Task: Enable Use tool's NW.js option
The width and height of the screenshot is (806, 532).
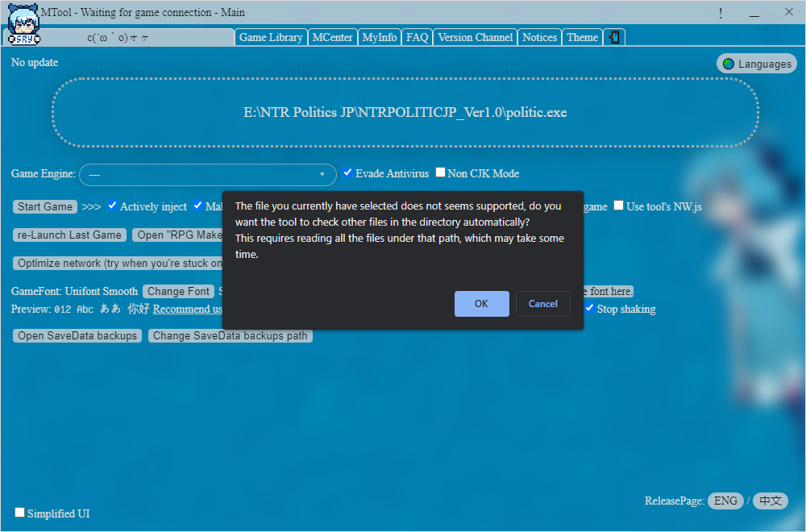Action: coord(618,205)
